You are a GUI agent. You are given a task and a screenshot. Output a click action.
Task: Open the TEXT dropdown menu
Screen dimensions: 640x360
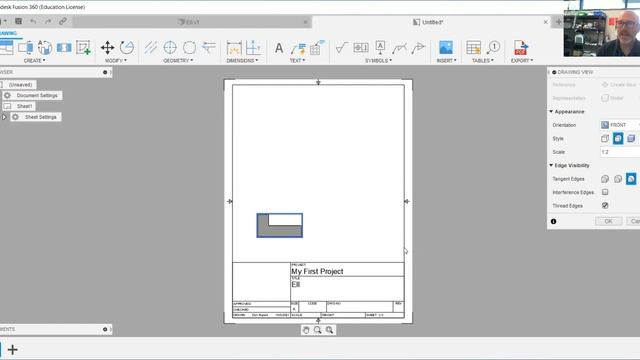click(298, 60)
